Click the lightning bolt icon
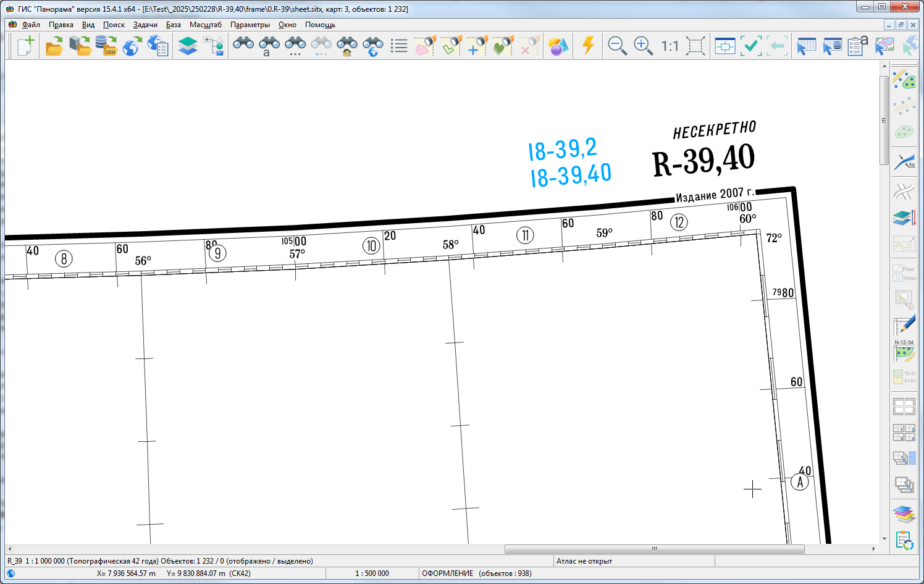924x584 pixels. 588,46
